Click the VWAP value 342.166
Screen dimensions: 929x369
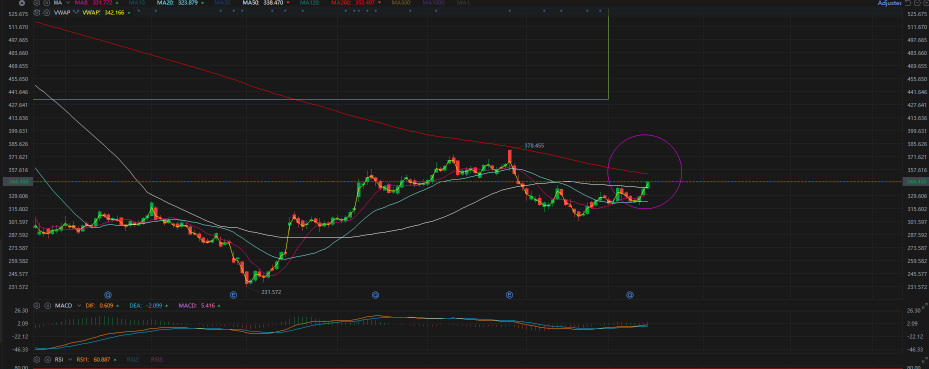[x=114, y=12]
